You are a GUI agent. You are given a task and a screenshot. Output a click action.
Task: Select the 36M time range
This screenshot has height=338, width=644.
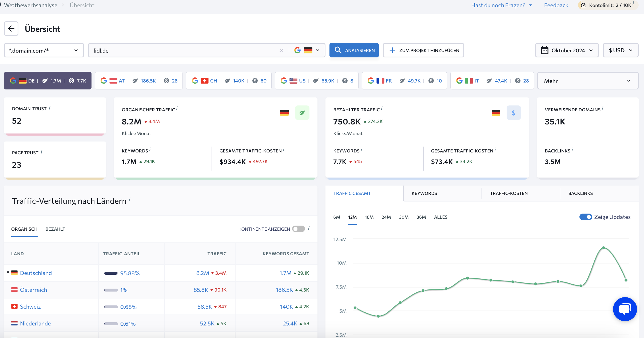pos(421,217)
